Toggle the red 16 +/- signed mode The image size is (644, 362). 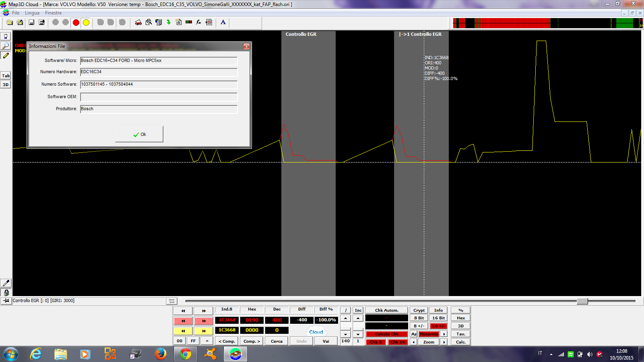pyautogui.click(x=439, y=326)
